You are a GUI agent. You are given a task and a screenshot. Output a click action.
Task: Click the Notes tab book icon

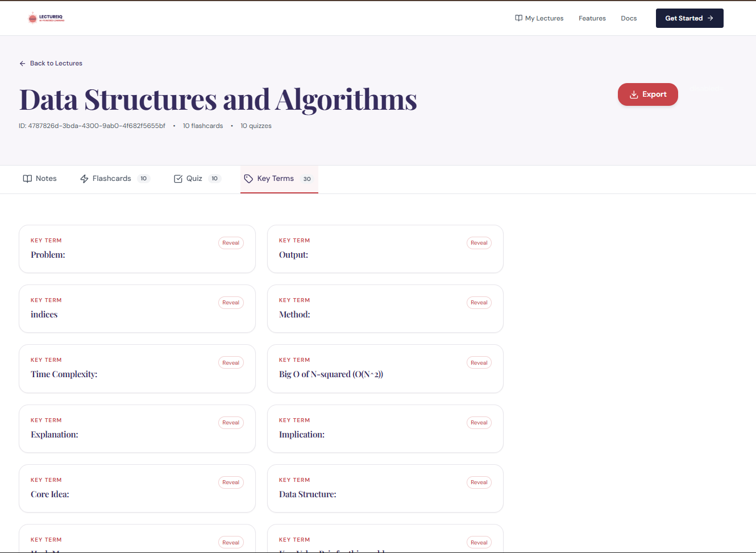[x=27, y=179]
